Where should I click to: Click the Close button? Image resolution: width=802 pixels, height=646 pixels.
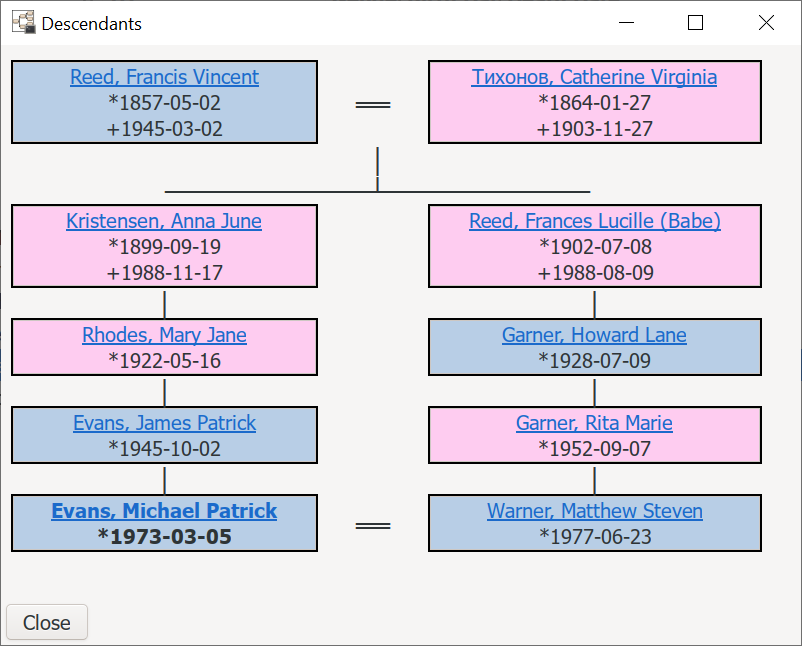pos(47,622)
